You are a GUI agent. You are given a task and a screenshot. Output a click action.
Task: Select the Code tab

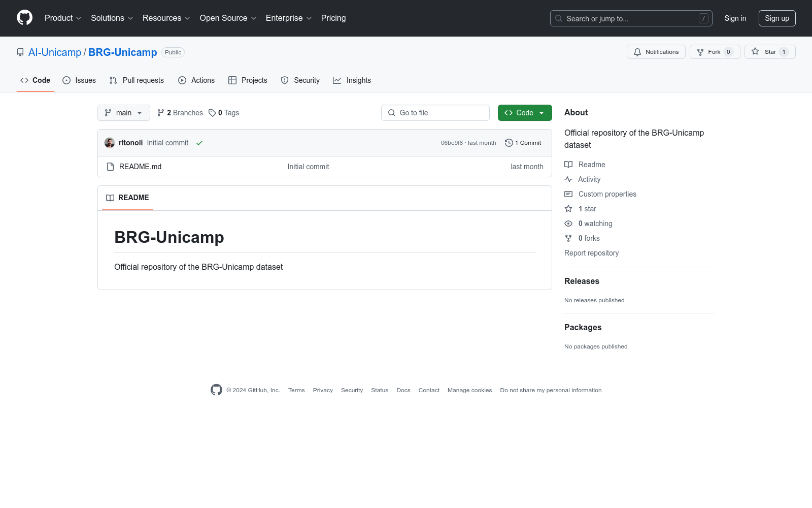(35, 80)
